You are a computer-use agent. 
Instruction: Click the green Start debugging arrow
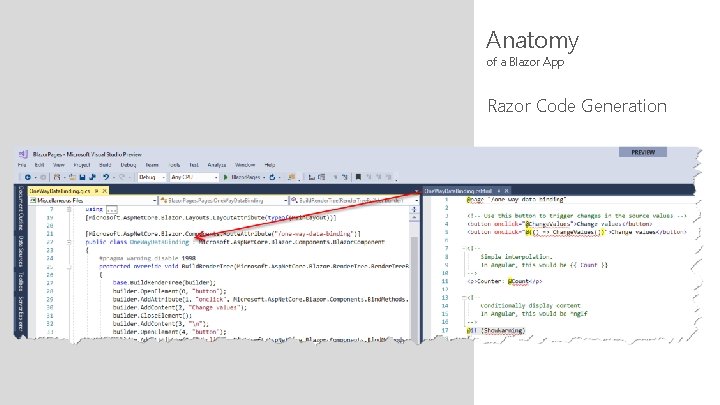click(225, 177)
